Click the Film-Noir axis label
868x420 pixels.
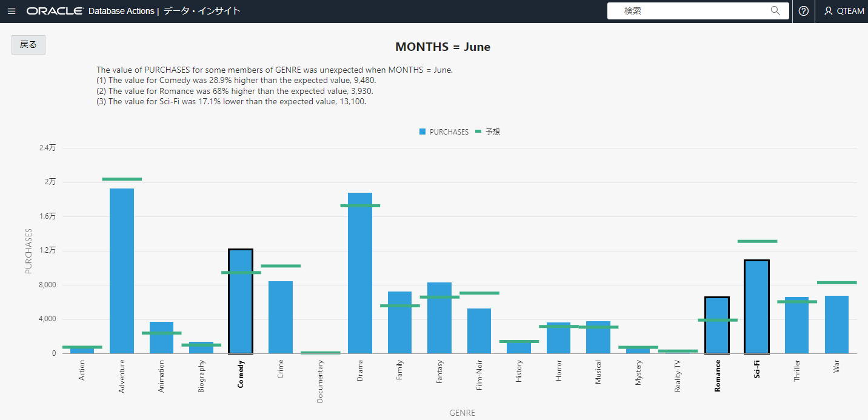[479, 376]
